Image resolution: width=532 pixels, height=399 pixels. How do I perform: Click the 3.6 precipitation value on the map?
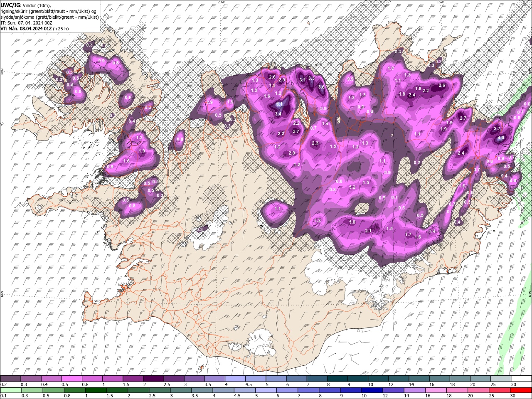point(321,87)
